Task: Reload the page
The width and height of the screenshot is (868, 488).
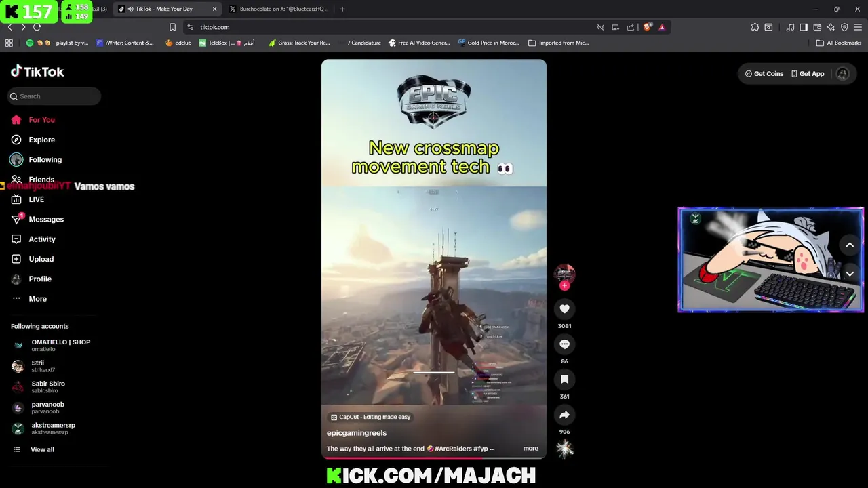Action: (x=37, y=27)
